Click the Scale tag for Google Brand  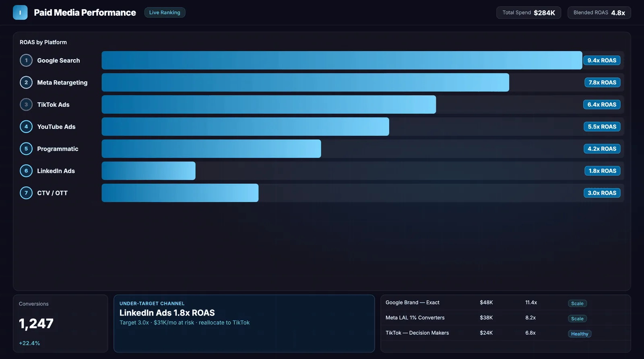coord(577,303)
